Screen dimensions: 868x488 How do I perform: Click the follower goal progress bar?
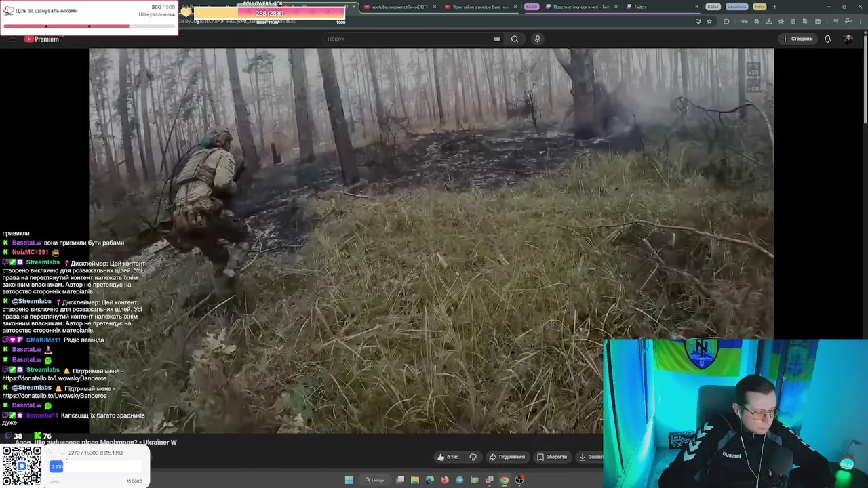89,26
